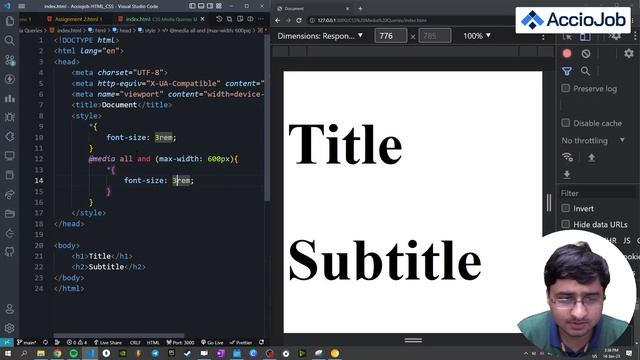Close the index.html editor tab
This screenshot has height=360, width=640.
click(202, 19)
